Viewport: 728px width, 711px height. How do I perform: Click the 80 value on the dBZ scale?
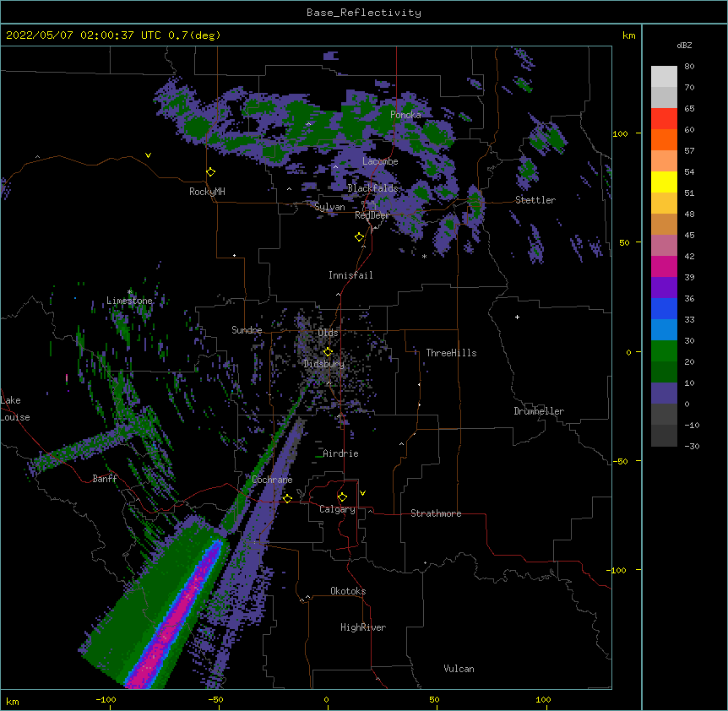[x=689, y=67]
